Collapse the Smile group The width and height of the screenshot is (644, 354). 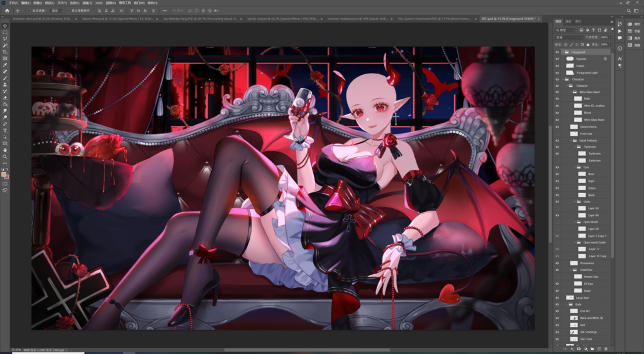[575, 202]
